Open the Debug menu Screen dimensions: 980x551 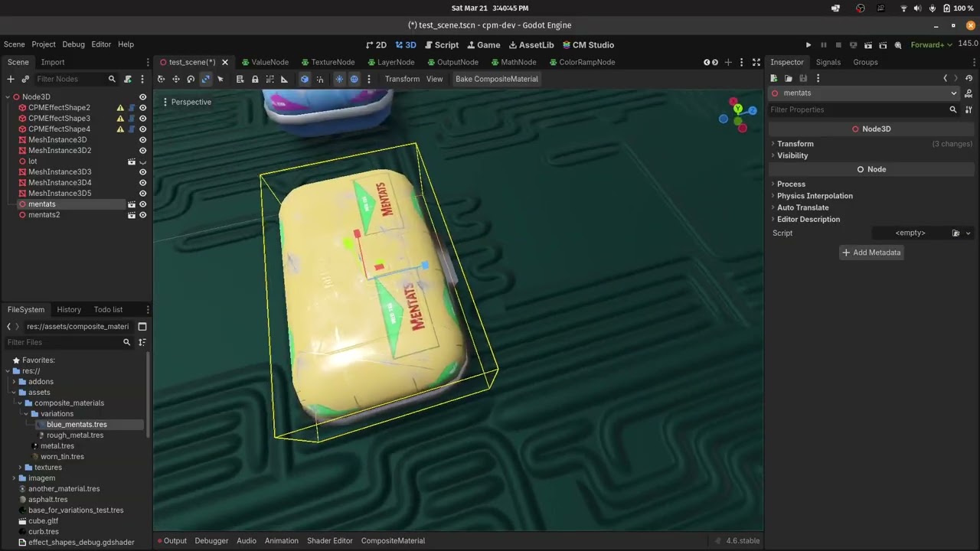tap(73, 45)
